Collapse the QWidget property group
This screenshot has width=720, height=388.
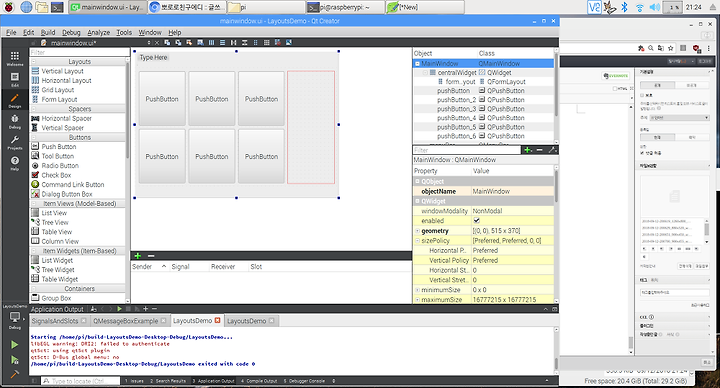[417, 201]
